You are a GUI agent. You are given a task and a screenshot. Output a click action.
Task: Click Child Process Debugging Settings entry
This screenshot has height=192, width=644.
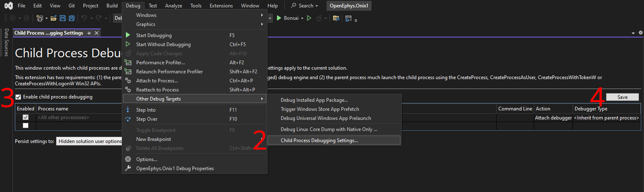334,140
